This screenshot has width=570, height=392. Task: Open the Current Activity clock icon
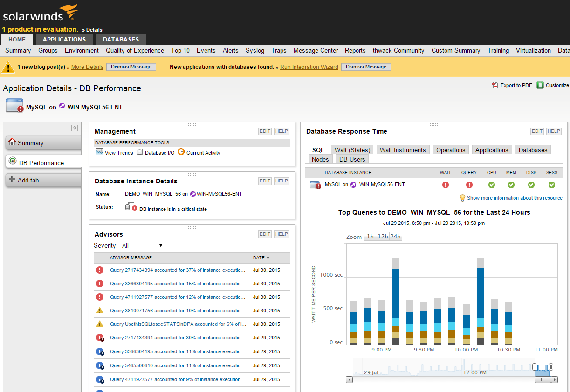click(181, 152)
